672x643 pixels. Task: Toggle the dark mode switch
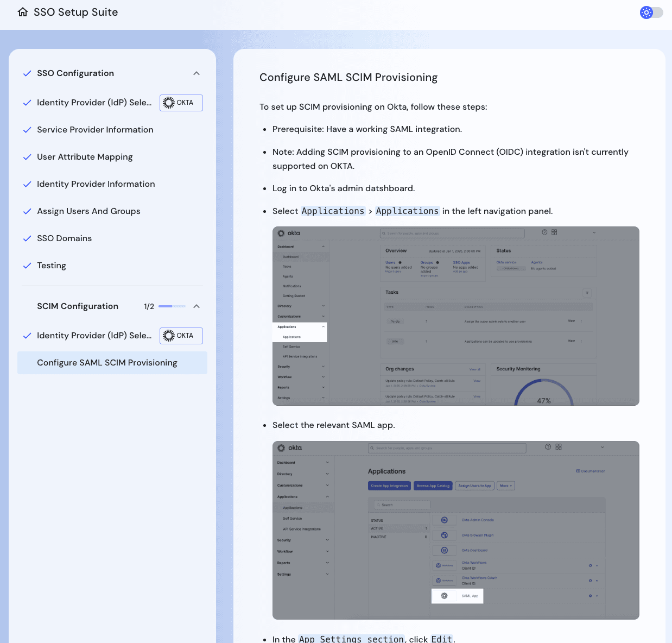(x=651, y=12)
